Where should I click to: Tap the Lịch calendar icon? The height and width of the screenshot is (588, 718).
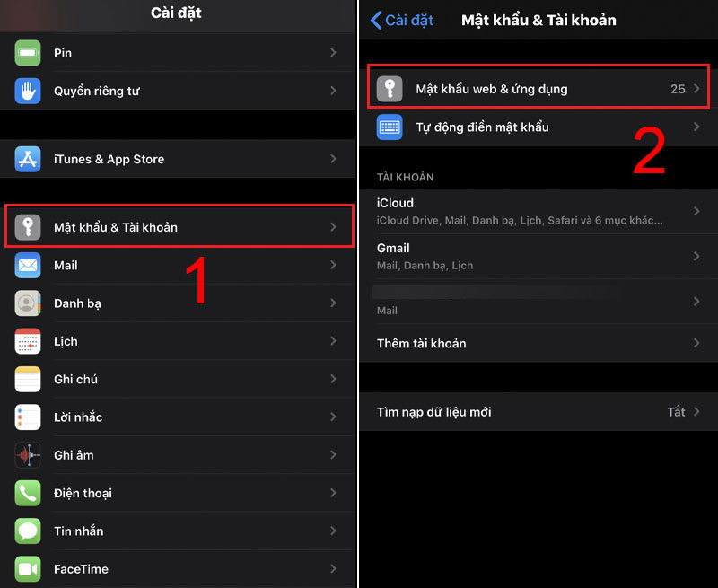click(28, 341)
